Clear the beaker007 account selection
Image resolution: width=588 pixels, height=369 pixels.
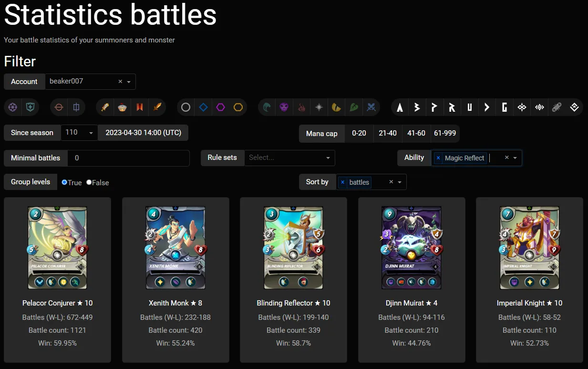tap(121, 82)
